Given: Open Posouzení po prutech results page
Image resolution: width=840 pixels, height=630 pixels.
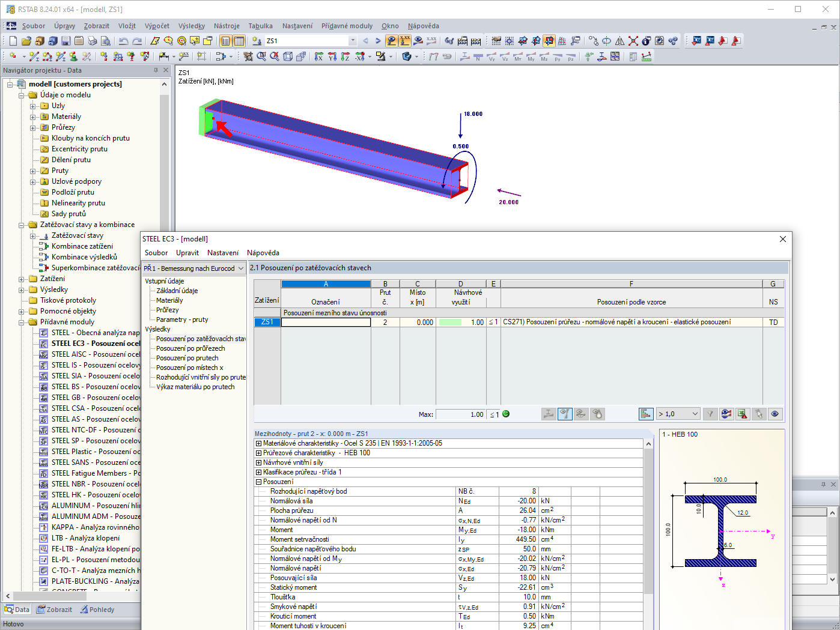Looking at the screenshot, I should click(x=187, y=358).
